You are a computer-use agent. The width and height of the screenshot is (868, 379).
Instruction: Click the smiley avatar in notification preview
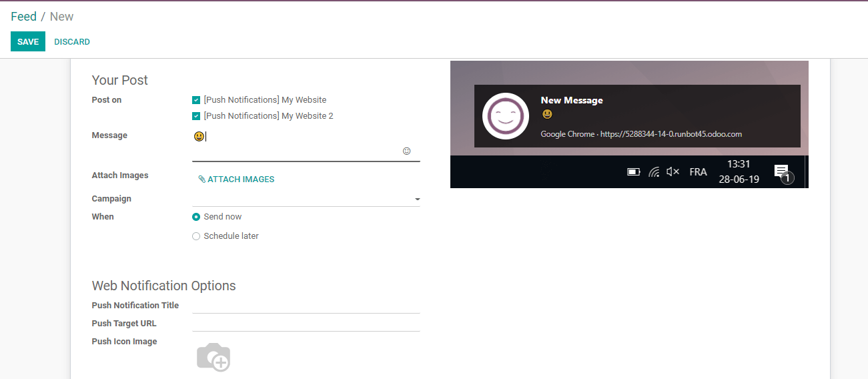coord(505,116)
